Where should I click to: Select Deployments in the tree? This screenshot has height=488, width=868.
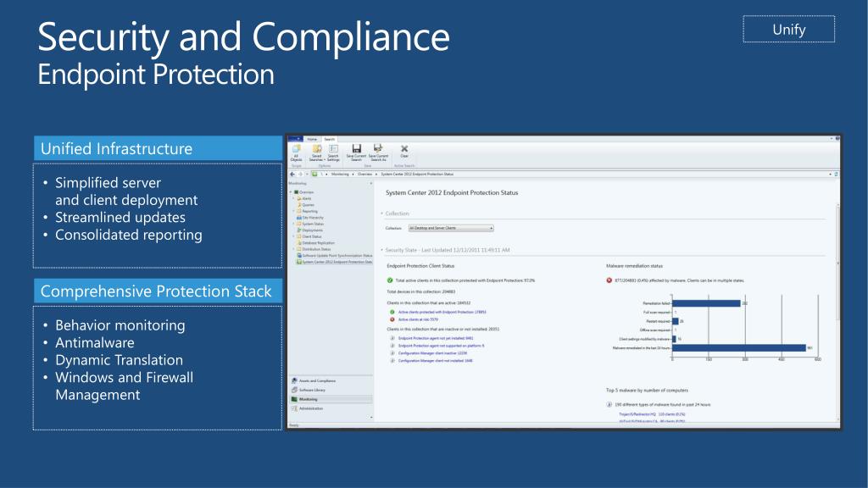click(312, 230)
